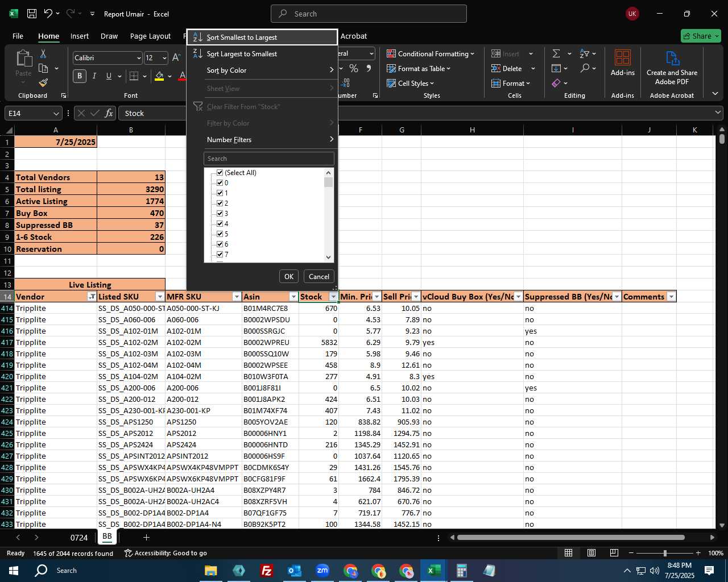Increase font size with the large A icon

pyautogui.click(x=176, y=57)
